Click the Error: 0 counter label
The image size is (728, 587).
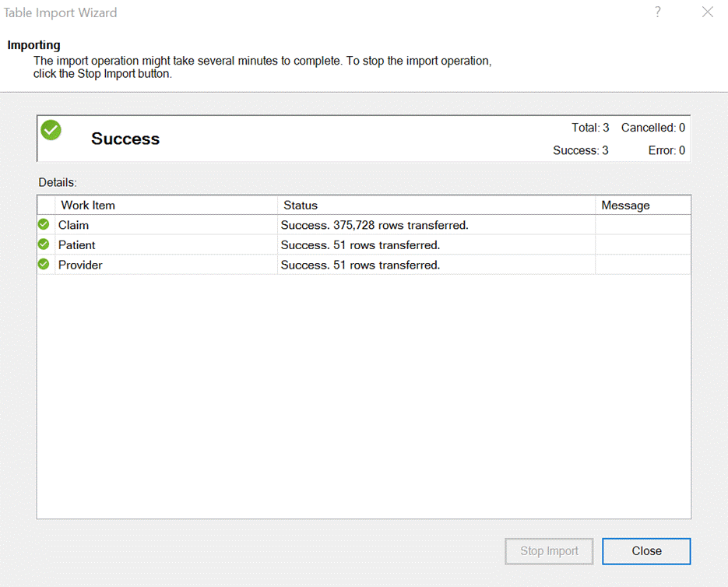[x=666, y=150]
